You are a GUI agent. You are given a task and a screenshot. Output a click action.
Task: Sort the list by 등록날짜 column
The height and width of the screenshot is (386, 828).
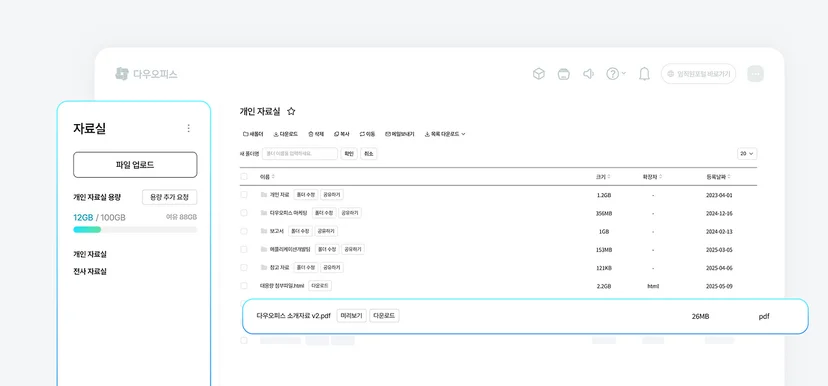click(x=719, y=177)
